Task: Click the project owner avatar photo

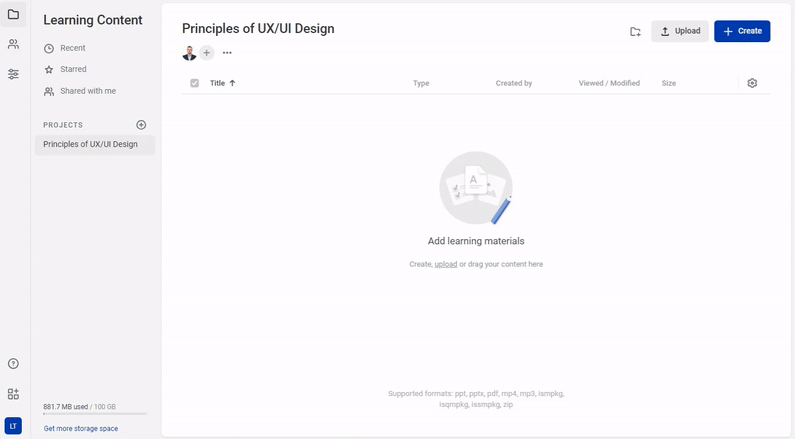Action: point(189,53)
